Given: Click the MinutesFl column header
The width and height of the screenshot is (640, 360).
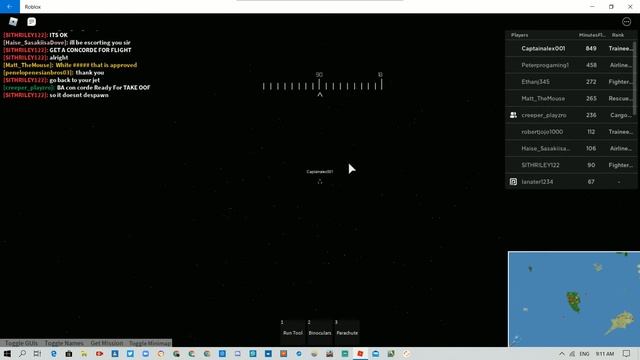Looking at the screenshot, I should [x=591, y=35].
